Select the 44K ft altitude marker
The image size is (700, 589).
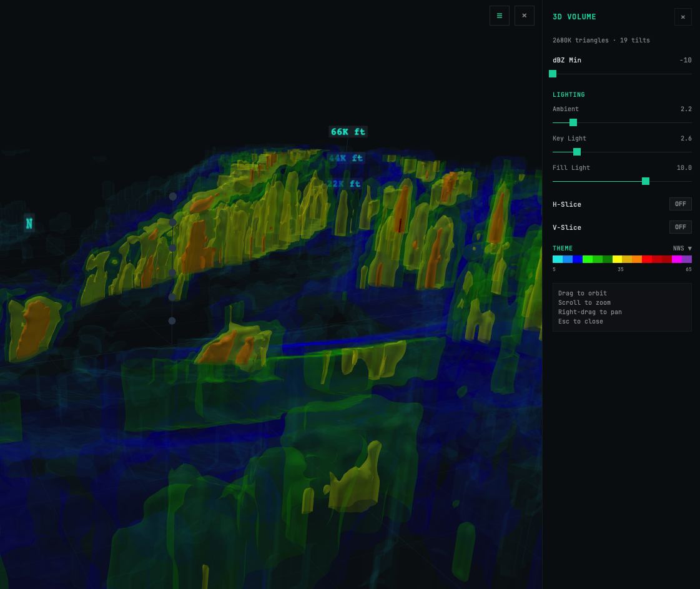pyautogui.click(x=346, y=158)
